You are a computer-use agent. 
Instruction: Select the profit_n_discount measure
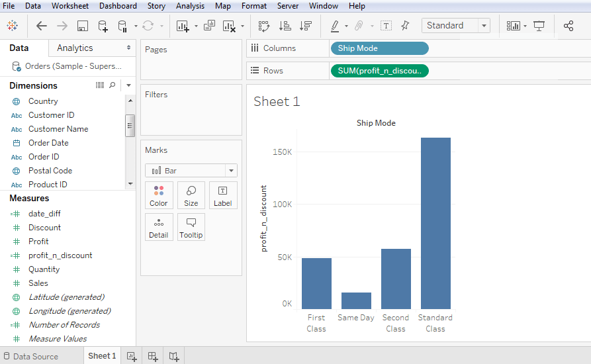(x=60, y=255)
